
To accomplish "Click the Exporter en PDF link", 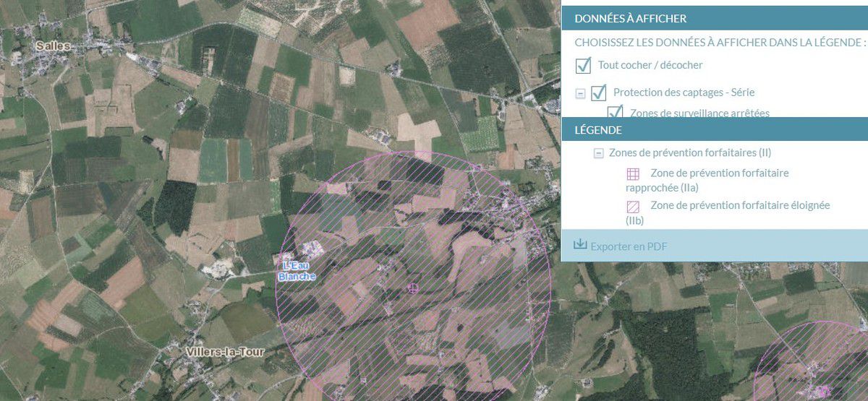I will point(629,246).
